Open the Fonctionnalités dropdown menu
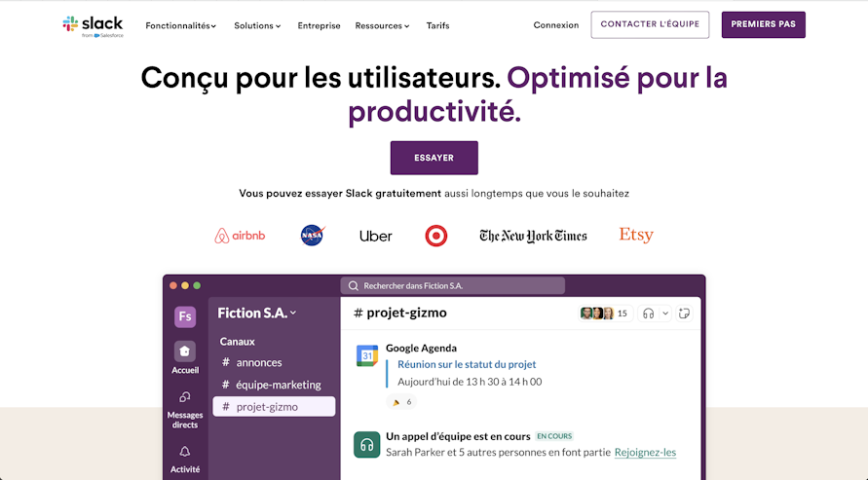 pos(181,25)
